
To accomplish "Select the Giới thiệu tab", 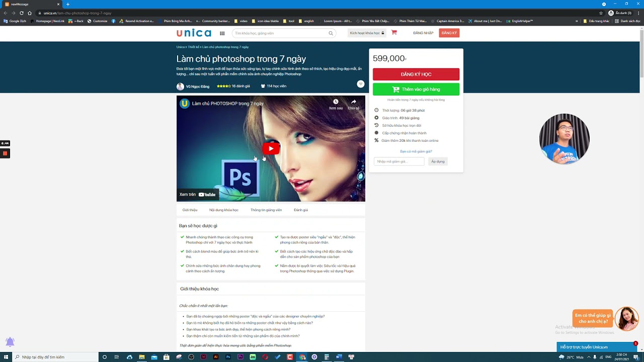I will (x=190, y=210).
